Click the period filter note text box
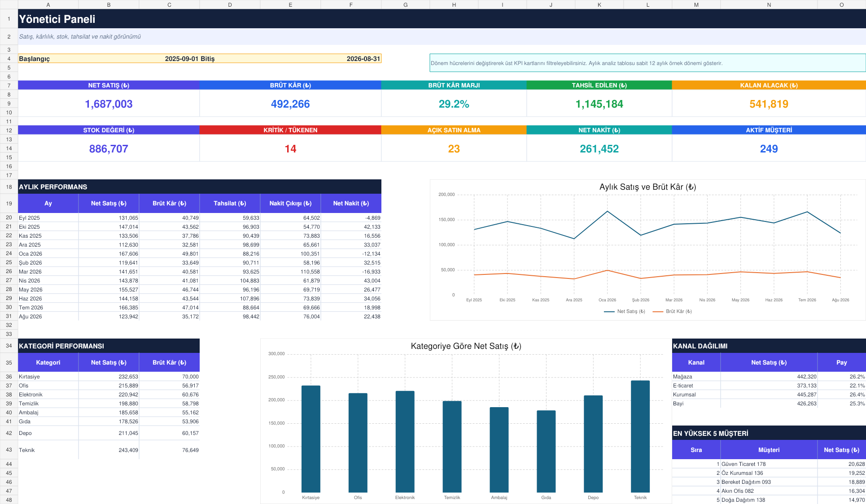The image size is (866, 504). (647, 63)
